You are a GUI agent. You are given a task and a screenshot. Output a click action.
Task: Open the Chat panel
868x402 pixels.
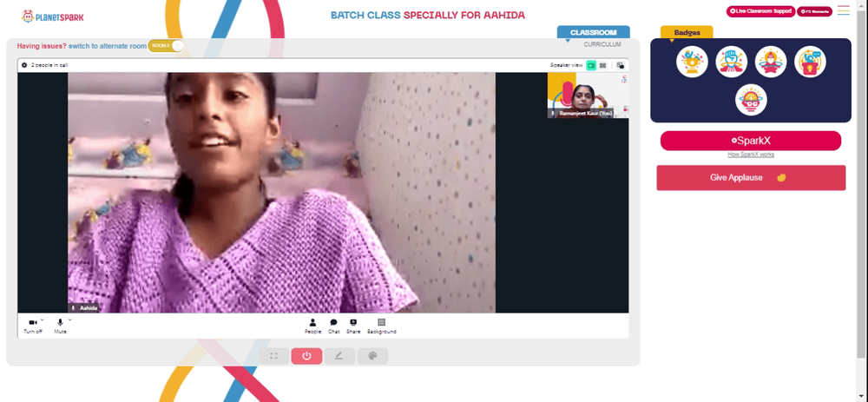334,326
